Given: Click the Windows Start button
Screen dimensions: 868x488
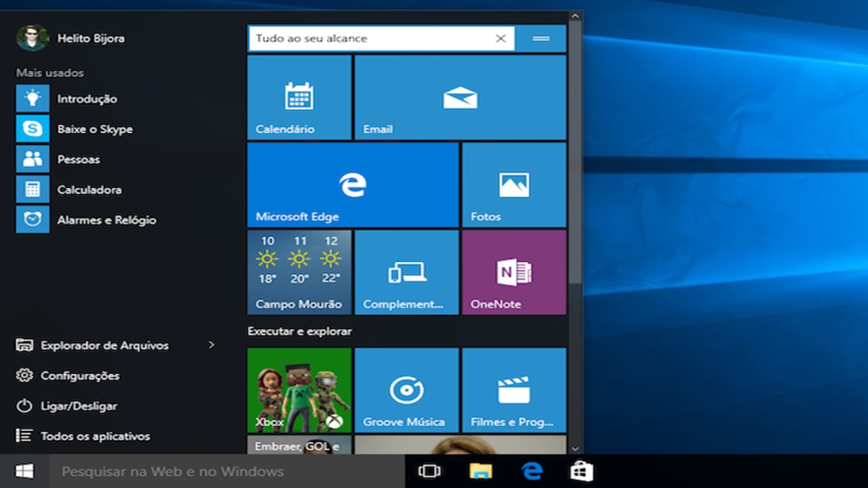Looking at the screenshot, I should pyautogui.click(x=24, y=472).
